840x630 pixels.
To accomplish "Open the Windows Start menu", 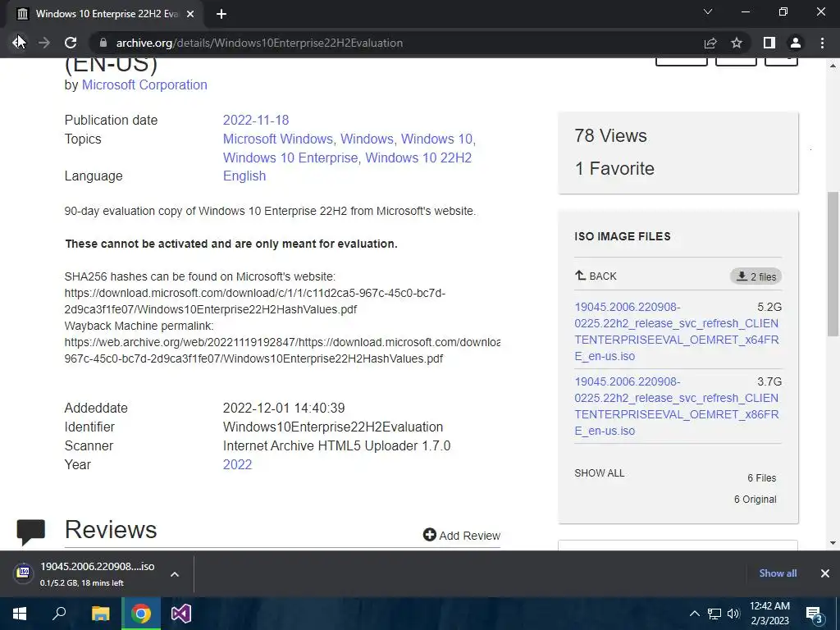I will point(20,614).
